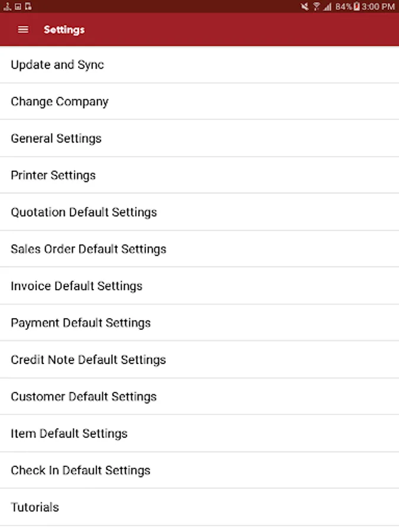The height and width of the screenshot is (532, 399).
Task: Tap the battery icon in status bar
Action: tap(356, 7)
